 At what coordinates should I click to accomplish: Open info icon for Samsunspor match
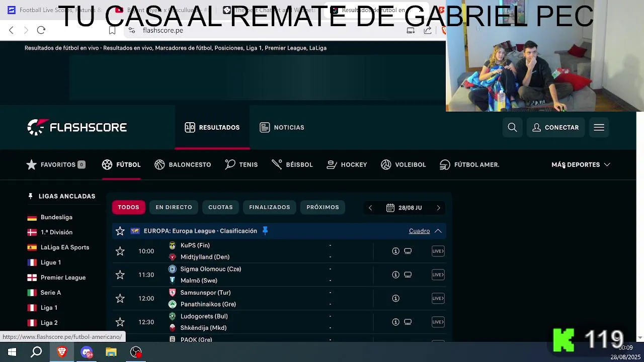[x=395, y=298]
